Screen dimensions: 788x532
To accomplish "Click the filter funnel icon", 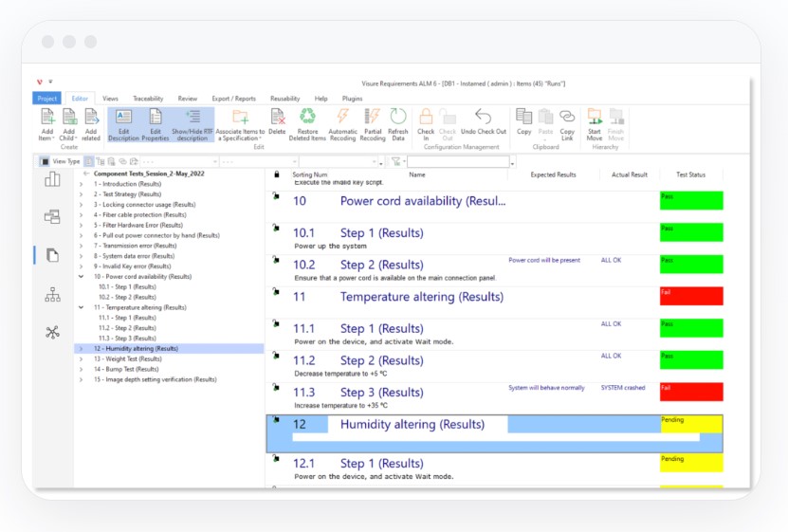I will pos(396,161).
